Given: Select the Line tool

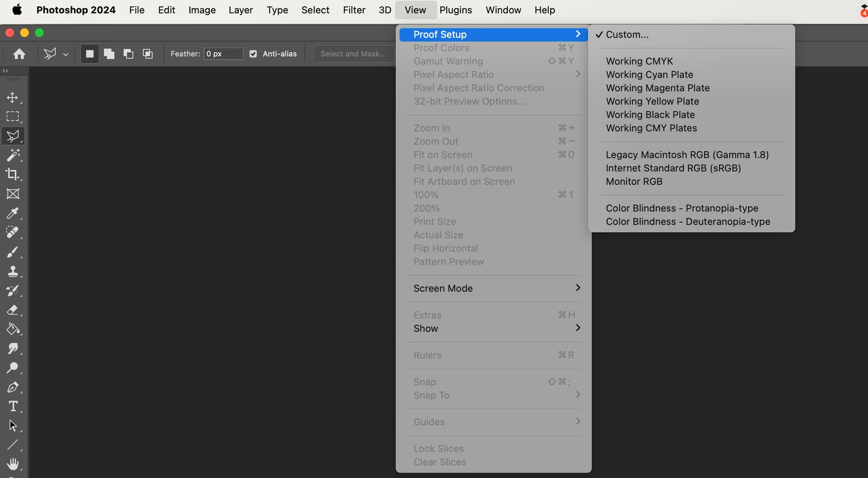Looking at the screenshot, I should (x=13, y=445).
